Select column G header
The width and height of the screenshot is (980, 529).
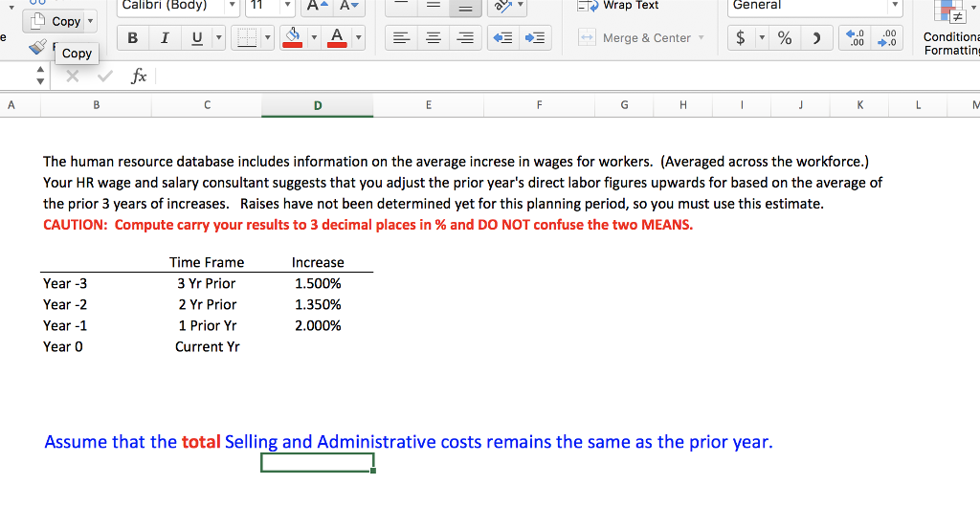625,105
